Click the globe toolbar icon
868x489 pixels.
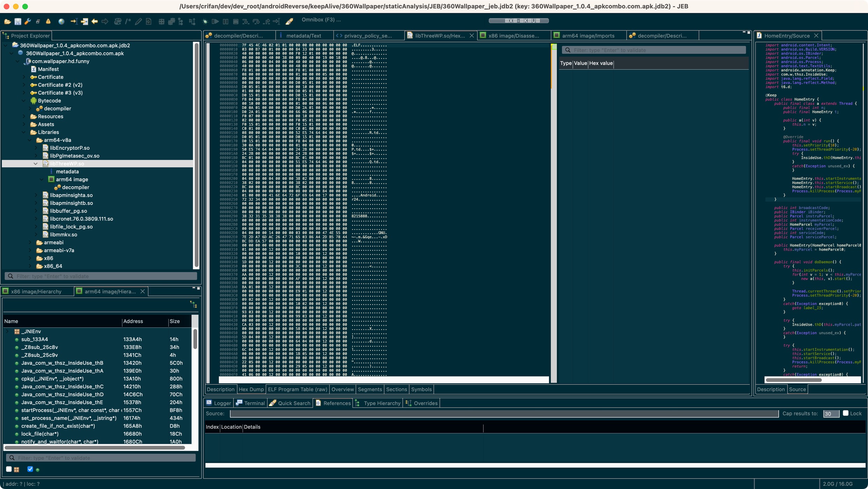point(61,21)
